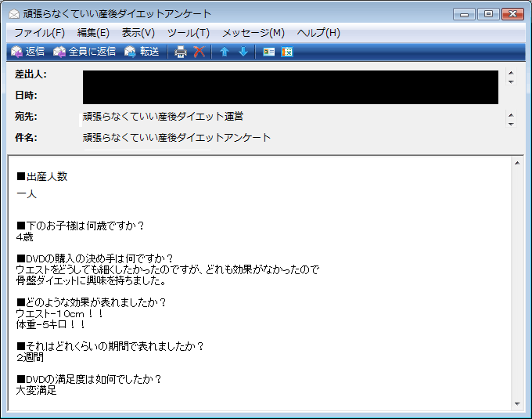Open the ファイル(F) menu
The height and width of the screenshot is (419, 532).
pos(40,33)
